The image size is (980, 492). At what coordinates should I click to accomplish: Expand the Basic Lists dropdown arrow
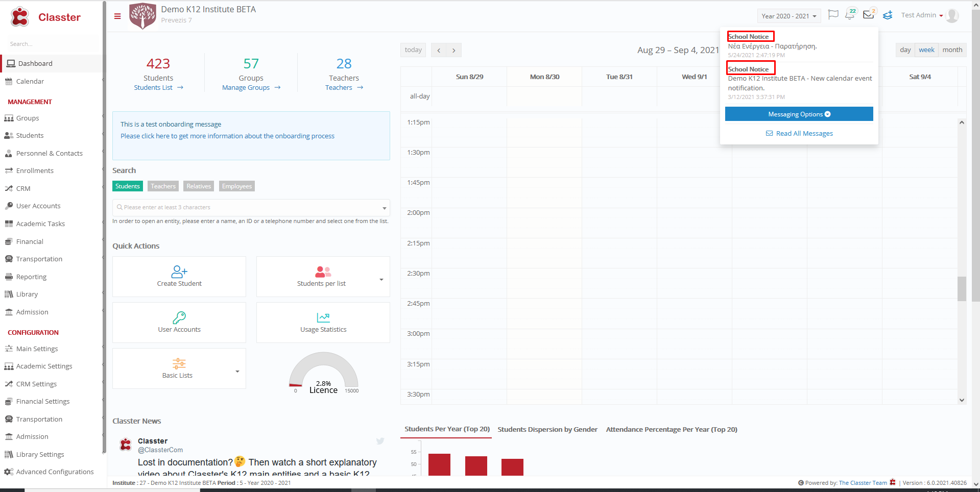[x=237, y=372]
